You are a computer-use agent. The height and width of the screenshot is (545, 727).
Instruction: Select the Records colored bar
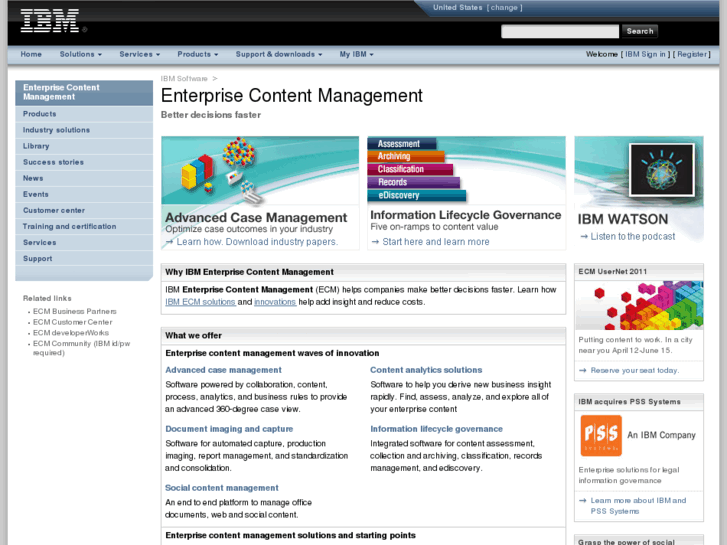(x=414, y=182)
